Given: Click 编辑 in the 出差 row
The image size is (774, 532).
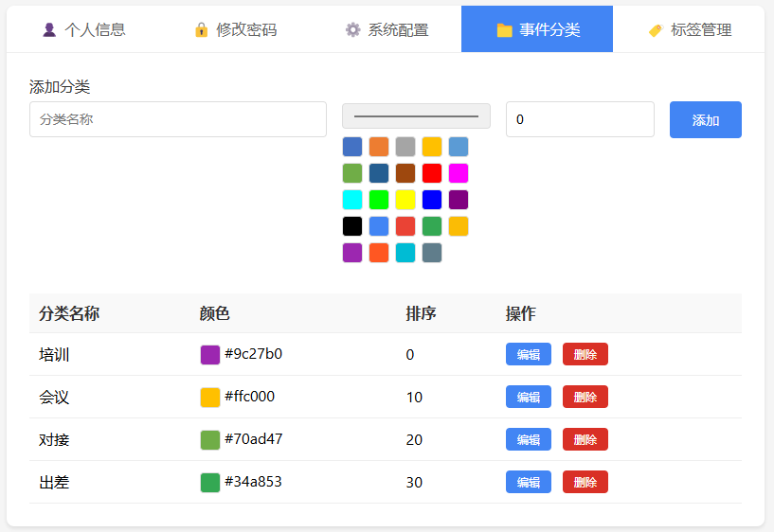Looking at the screenshot, I should click(x=529, y=482).
